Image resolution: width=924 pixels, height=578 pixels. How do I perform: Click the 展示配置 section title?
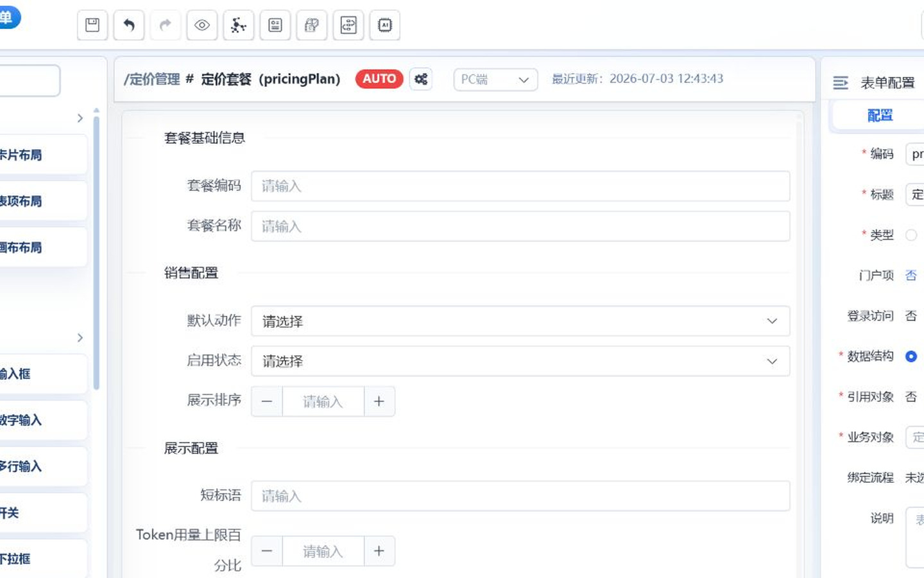pyautogui.click(x=191, y=448)
